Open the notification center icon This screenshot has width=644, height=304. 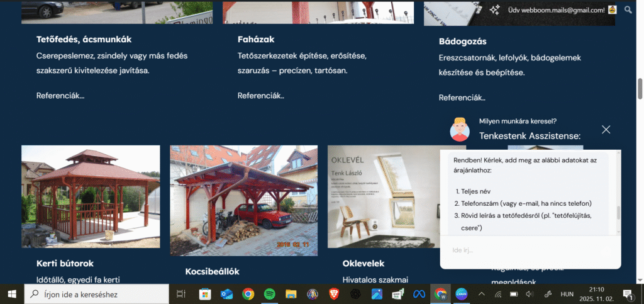pos(627,294)
